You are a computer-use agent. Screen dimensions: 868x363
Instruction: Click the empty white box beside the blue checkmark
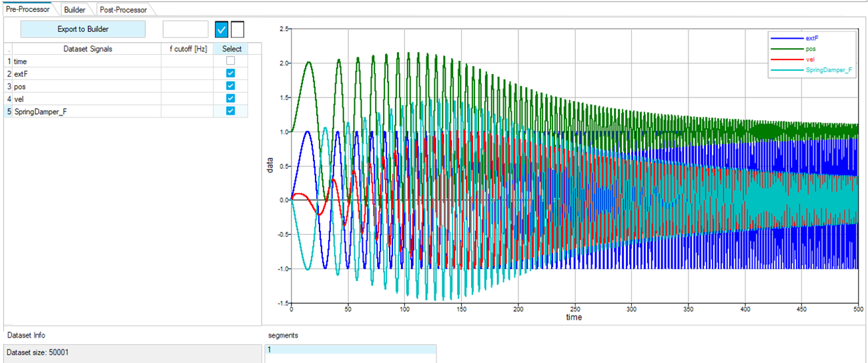click(238, 29)
